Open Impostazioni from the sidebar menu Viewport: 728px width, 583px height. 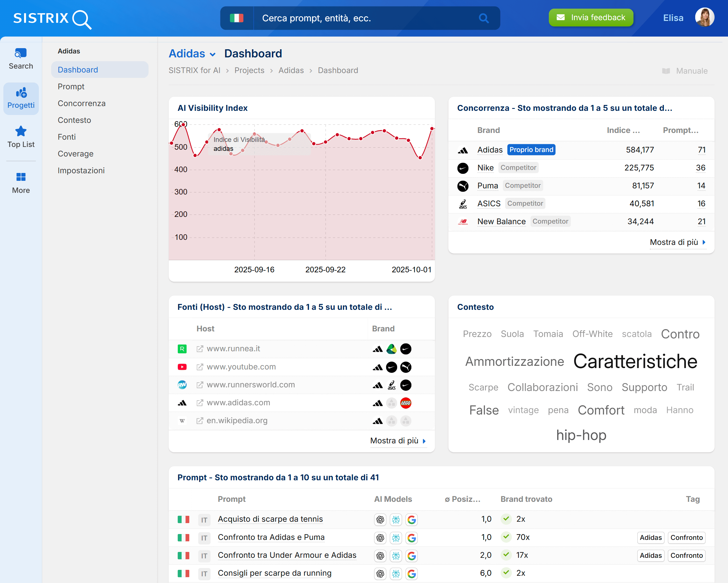[x=81, y=170]
